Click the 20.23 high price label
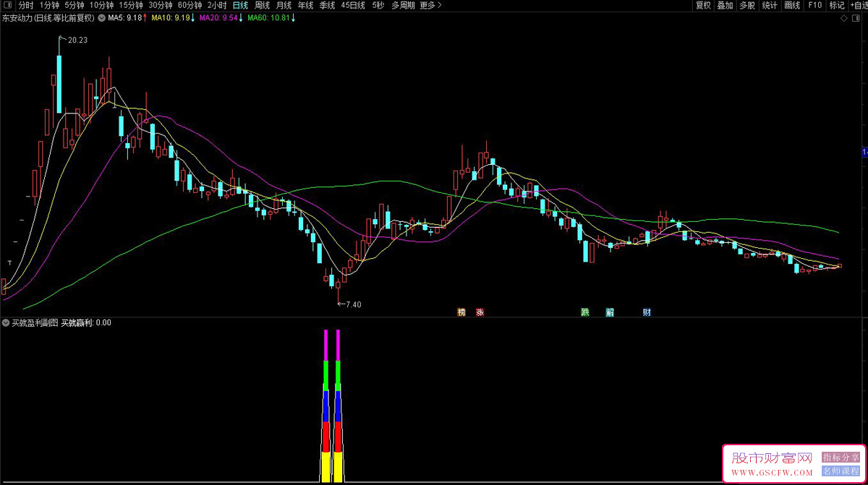The width and height of the screenshot is (868, 485). coord(77,40)
